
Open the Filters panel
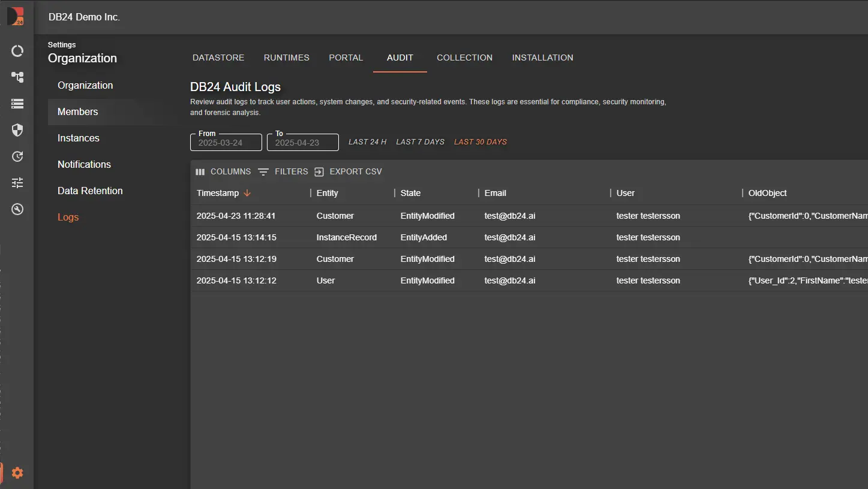point(283,172)
